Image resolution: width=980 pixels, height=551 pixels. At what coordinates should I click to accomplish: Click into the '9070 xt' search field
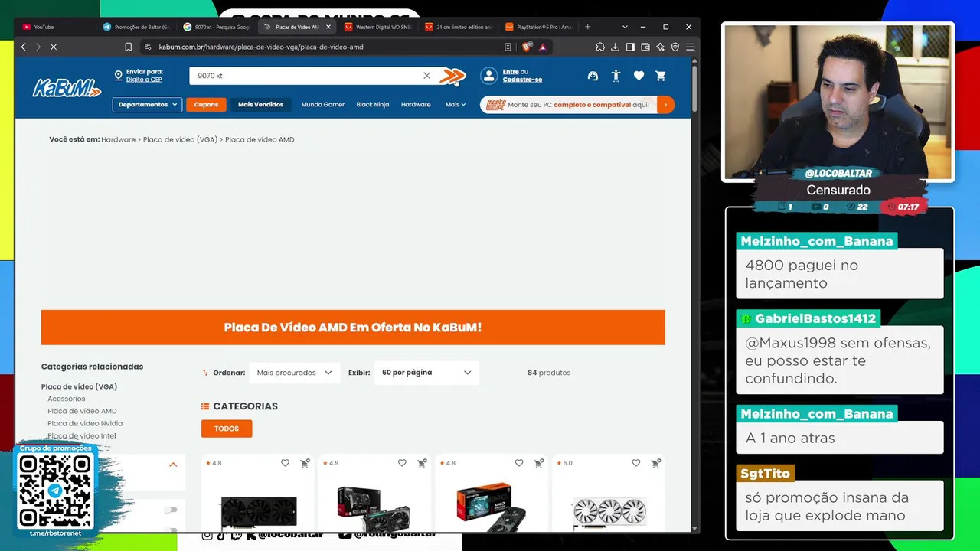pyautogui.click(x=306, y=76)
